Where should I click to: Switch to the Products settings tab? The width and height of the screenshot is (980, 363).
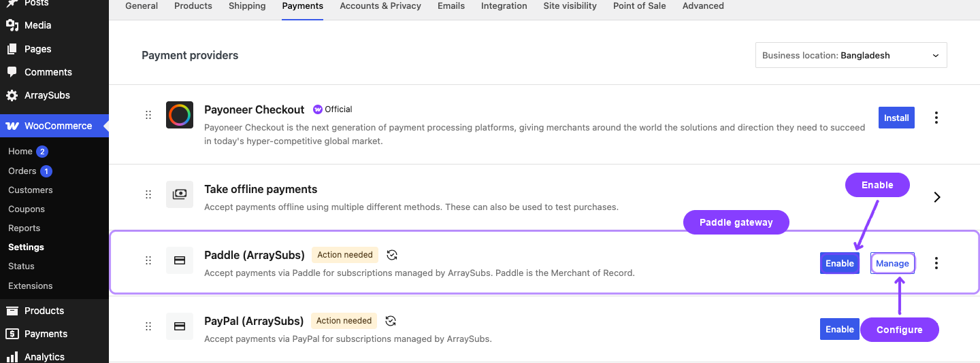[x=193, y=6]
